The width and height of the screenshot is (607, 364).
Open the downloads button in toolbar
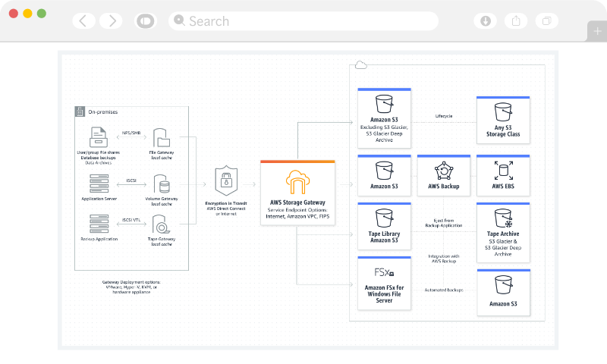click(486, 20)
